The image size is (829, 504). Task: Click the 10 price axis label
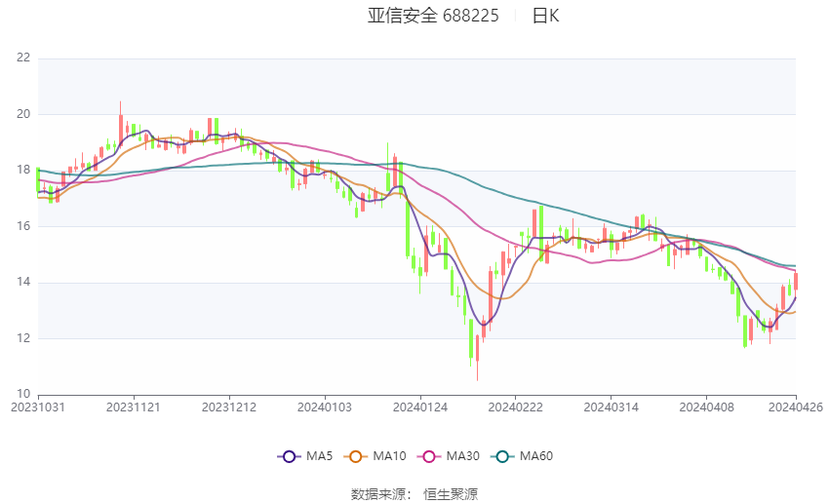[23, 394]
